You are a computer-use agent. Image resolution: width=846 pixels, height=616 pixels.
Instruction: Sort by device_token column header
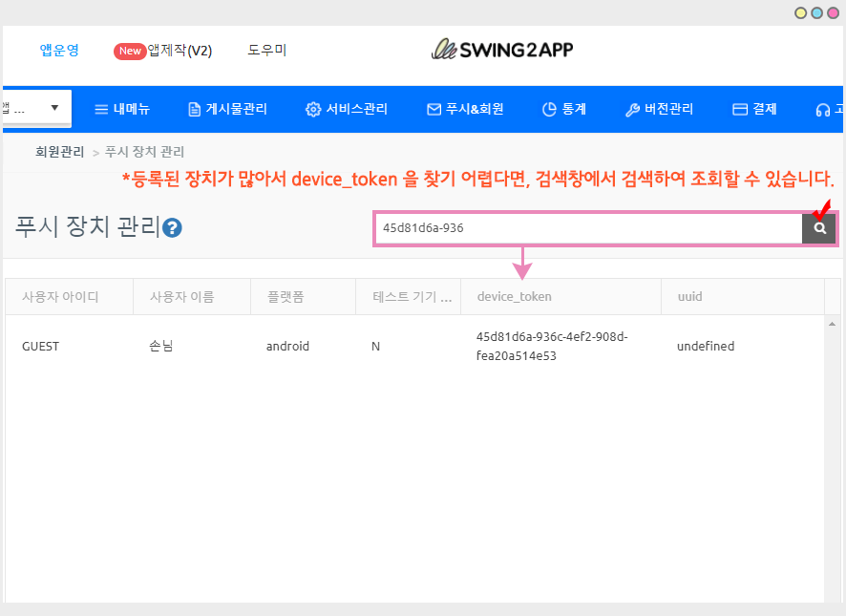tap(514, 297)
